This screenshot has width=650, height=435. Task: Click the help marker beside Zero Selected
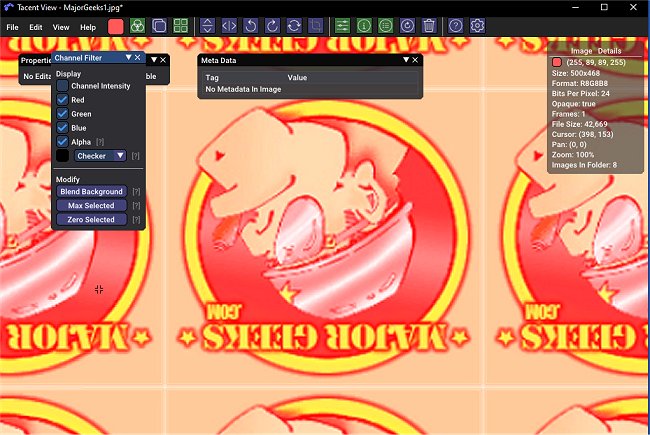pyautogui.click(x=136, y=220)
